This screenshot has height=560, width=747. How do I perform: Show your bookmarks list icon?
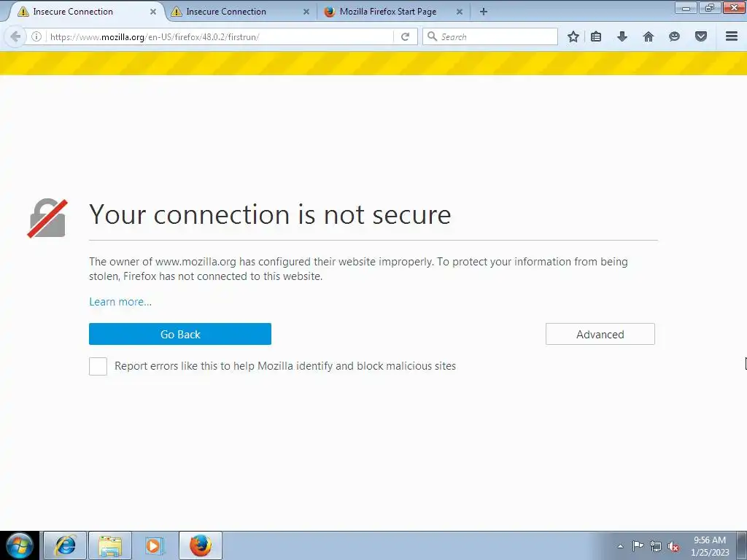[x=596, y=36]
